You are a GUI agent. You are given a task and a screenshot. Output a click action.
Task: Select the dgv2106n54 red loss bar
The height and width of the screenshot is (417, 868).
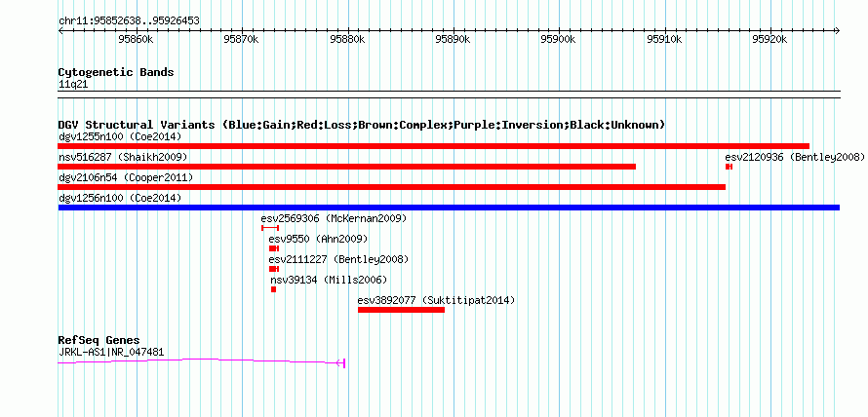(x=392, y=187)
